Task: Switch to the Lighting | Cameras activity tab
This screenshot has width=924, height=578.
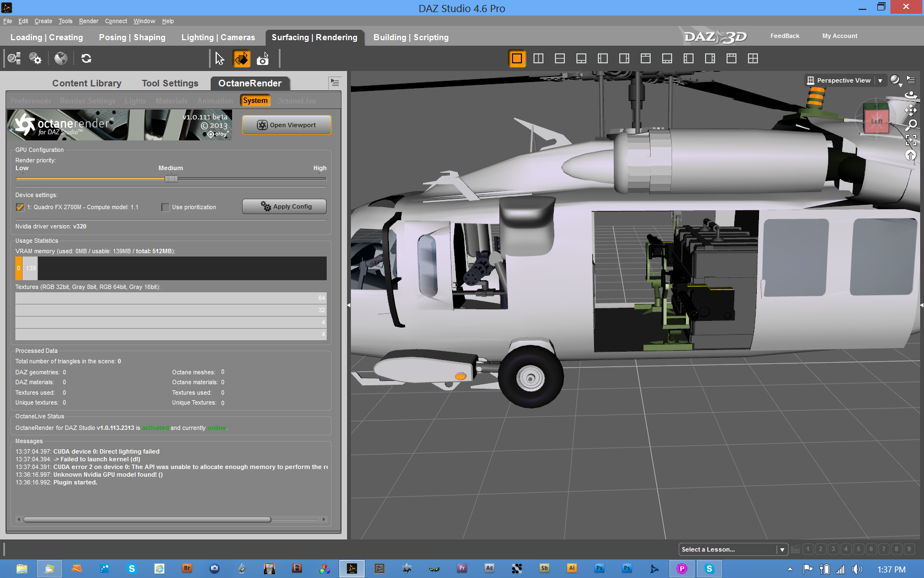Action: pos(218,37)
